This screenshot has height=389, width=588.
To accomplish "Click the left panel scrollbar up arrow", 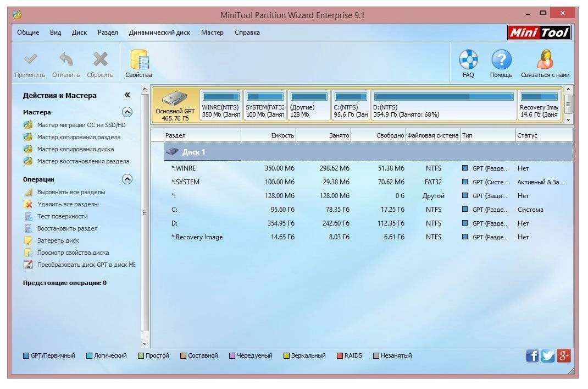I will 145,89.
